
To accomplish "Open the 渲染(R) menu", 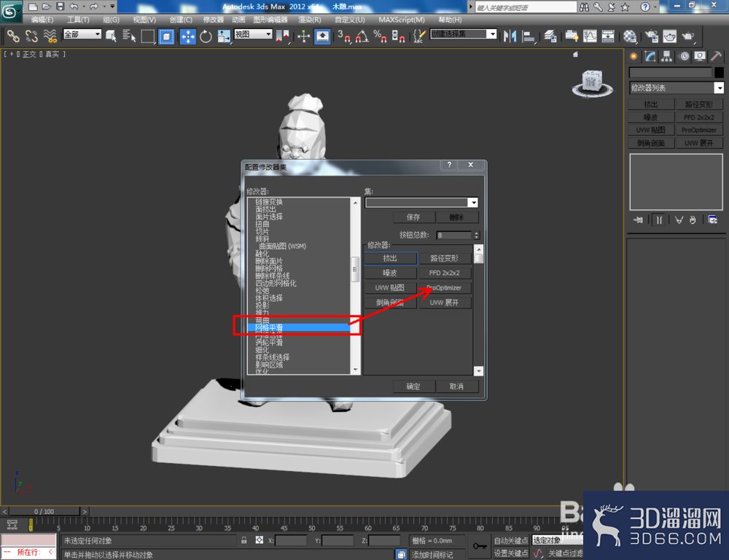I will [x=309, y=20].
